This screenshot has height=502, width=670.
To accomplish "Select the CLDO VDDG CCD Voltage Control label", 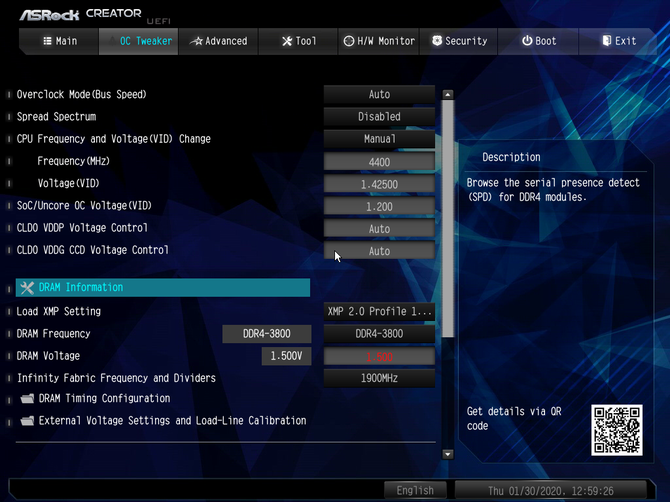I will click(93, 250).
